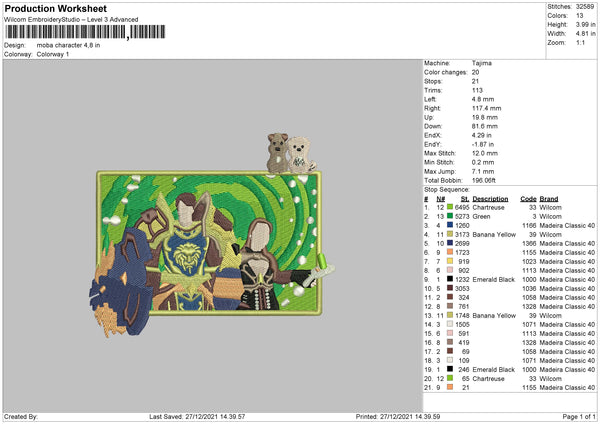This screenshot has height=424, width=600.
Task: Click the Color changes value 20
Action: 476,72
